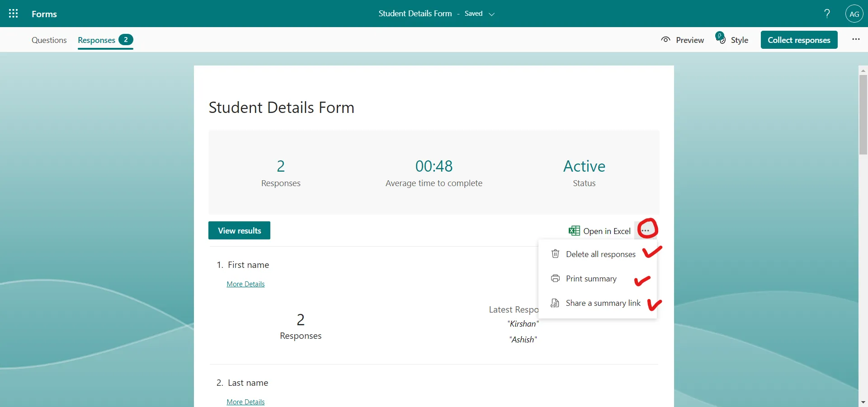Expand the Saved status dropdown chevron
The image size is (868, 407).
click(x=492, y=14)
